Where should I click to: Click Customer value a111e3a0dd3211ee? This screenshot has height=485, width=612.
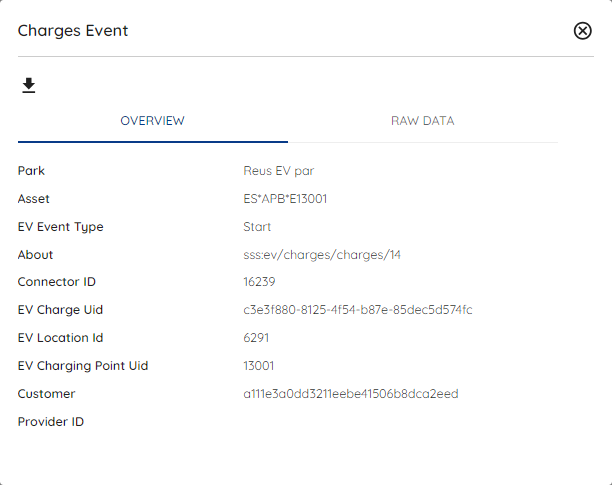(x=351, y=394)
